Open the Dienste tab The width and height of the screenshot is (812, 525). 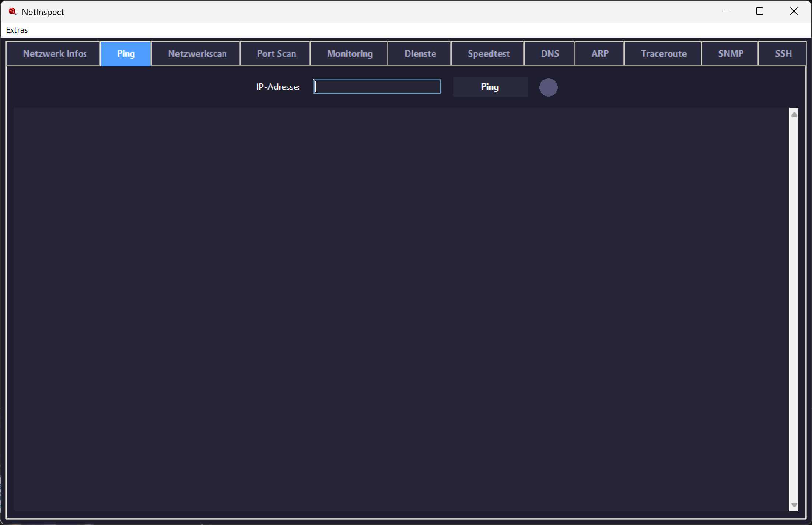tap(420, 54)
